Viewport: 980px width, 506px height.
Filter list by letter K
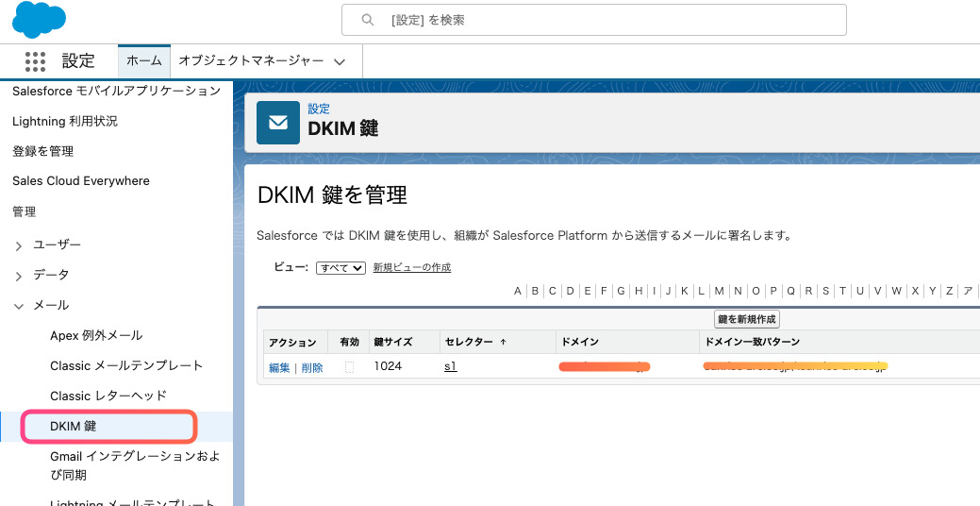coord(685,291)
